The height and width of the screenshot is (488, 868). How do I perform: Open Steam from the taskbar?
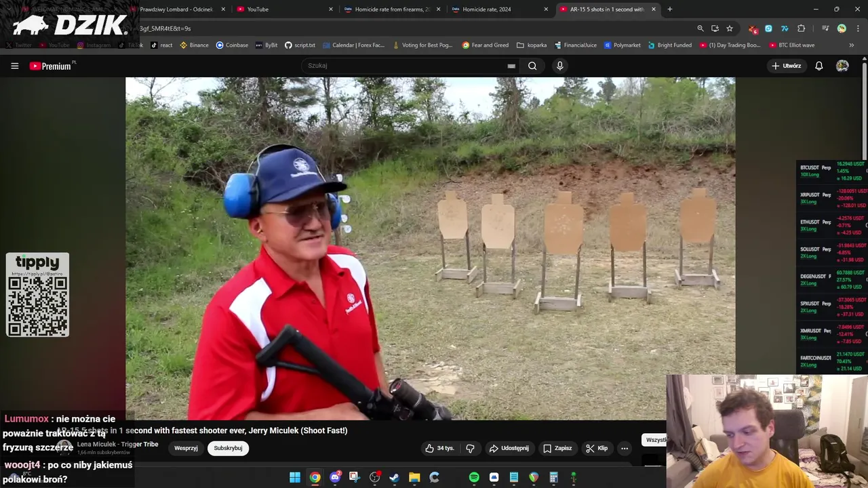[394, 478]
